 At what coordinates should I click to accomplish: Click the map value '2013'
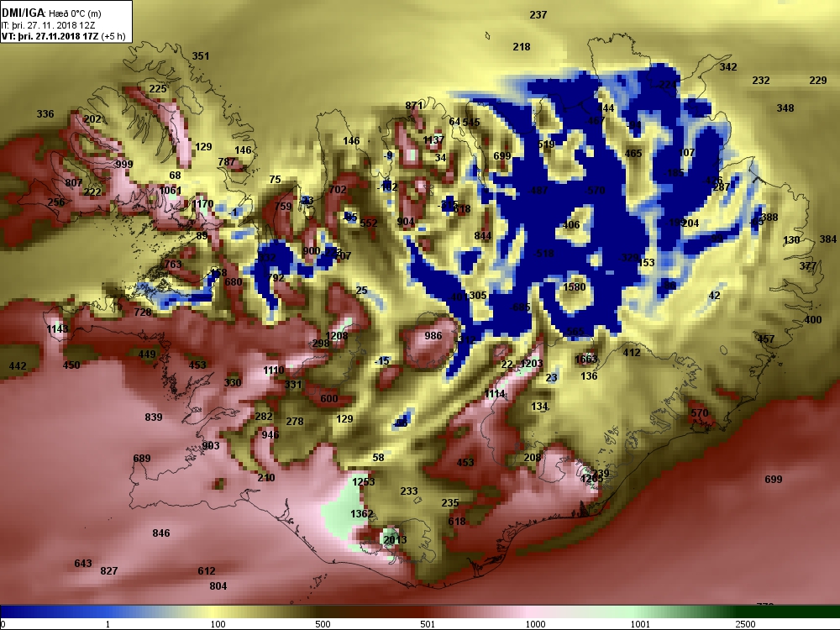coord(395,539)
